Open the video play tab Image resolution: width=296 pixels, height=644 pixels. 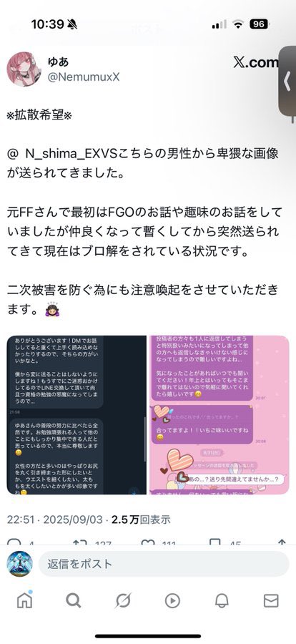[x=172, y=601]
